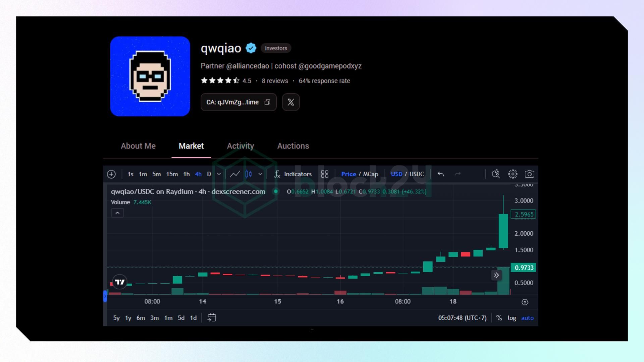Set date range to 1d
The width and height of the screenshot is (644, 362).
[x=193, y=318]
